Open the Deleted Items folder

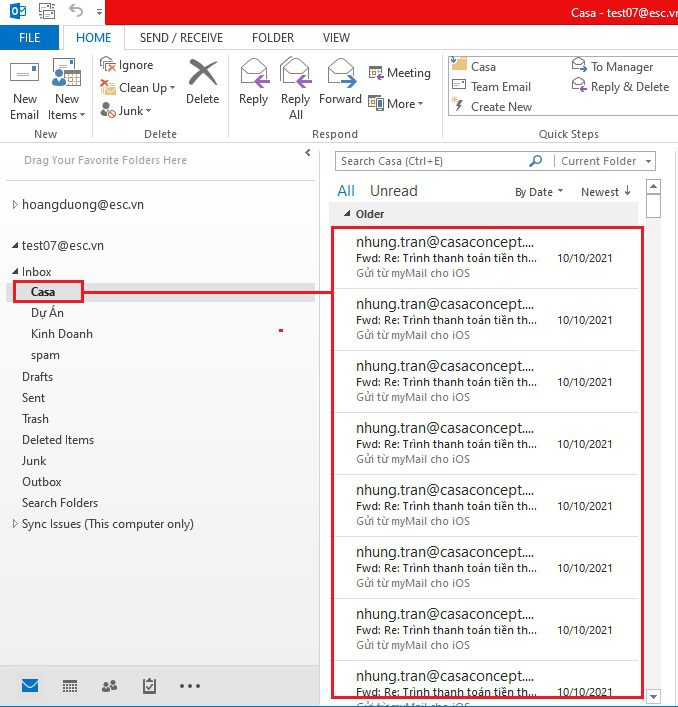(58, 440)
